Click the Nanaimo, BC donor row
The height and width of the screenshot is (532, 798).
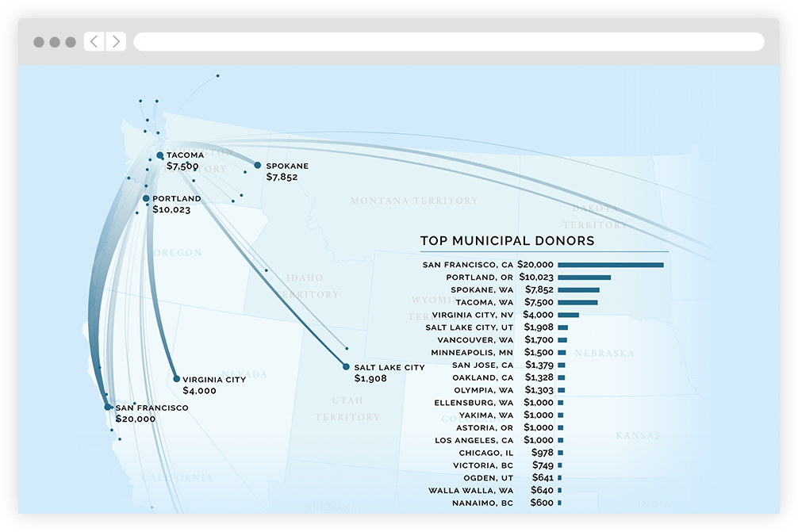click(506, 503)
